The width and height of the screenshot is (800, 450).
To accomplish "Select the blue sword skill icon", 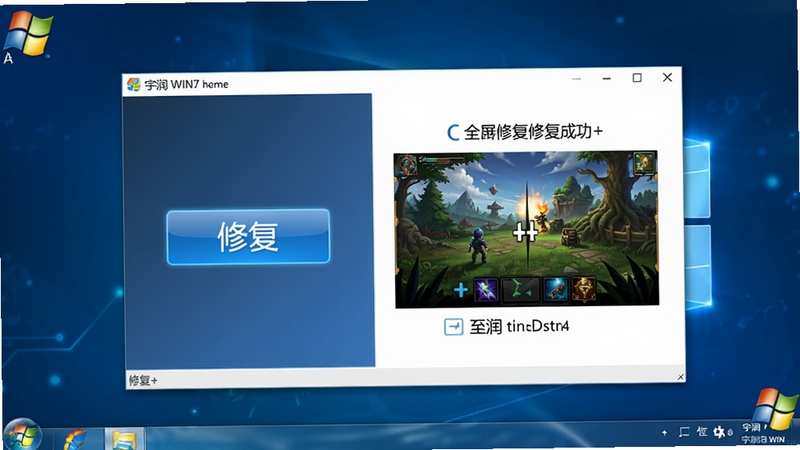I will point(556,290).
